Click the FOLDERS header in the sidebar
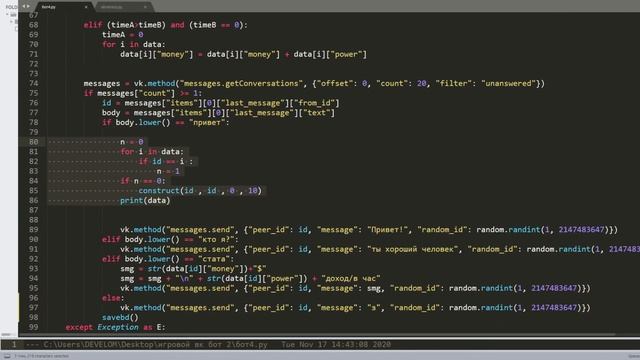The image size is (640, 360). pyautogui.click(x=11, y=7)
